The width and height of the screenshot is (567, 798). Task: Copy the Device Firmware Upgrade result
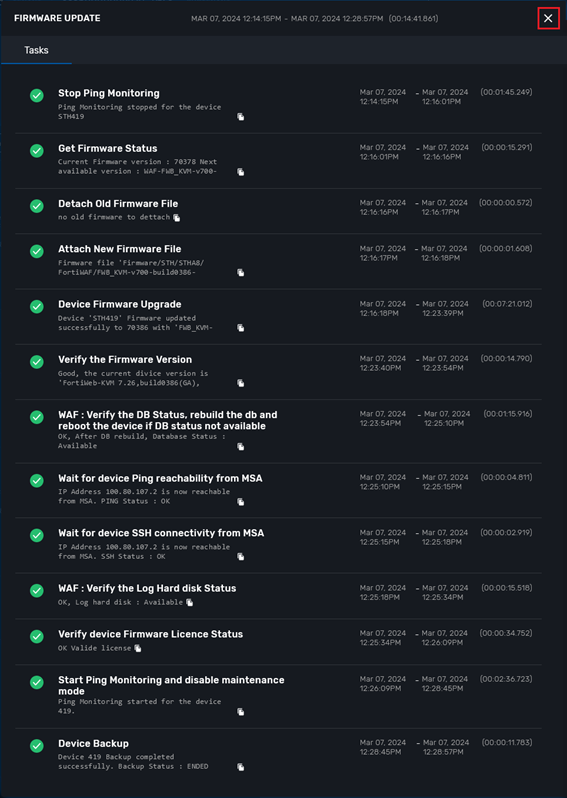coord(240,328)
